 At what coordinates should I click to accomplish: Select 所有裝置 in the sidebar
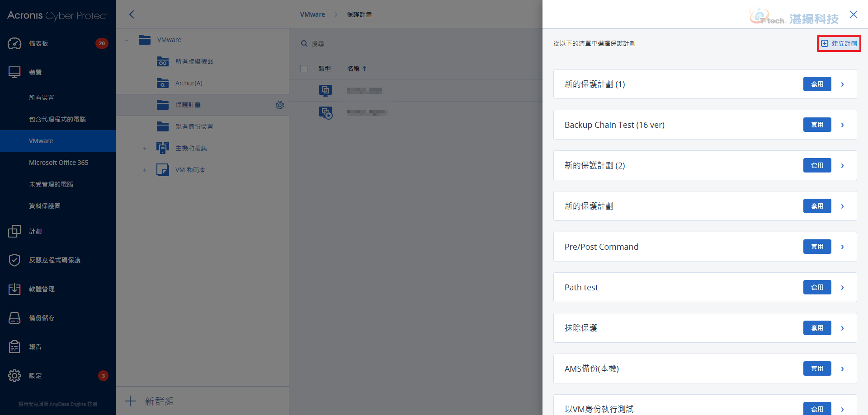42,98
